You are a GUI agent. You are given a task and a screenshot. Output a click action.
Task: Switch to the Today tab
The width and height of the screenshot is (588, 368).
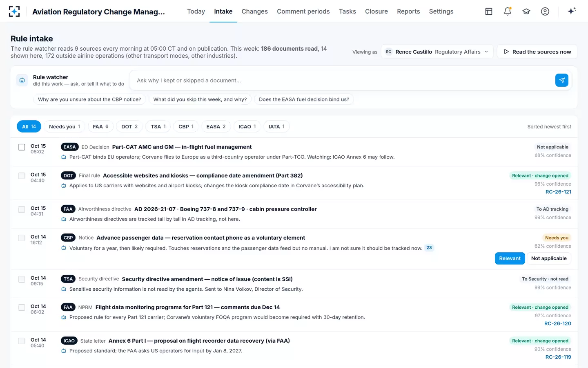click(196, 11)
